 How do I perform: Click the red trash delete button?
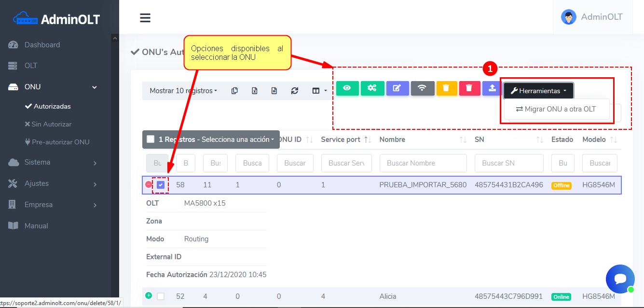click(x=469, y=88)
